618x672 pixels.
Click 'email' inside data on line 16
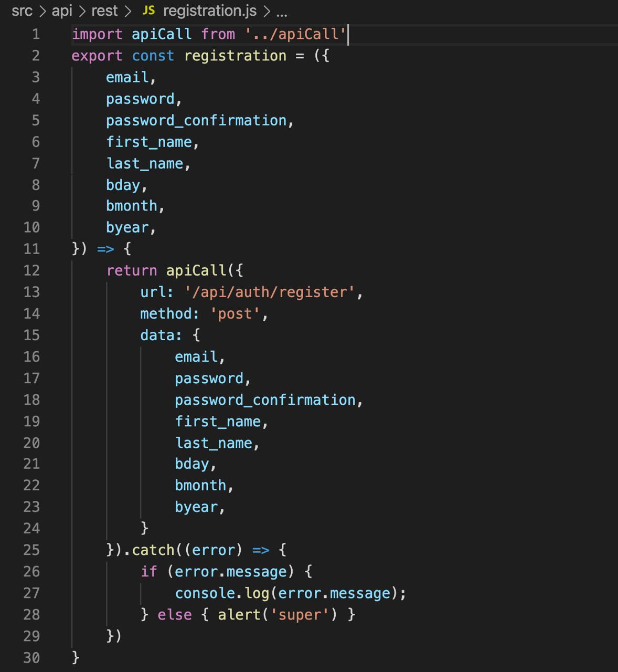pyautogui.click(x=196, y=356)
